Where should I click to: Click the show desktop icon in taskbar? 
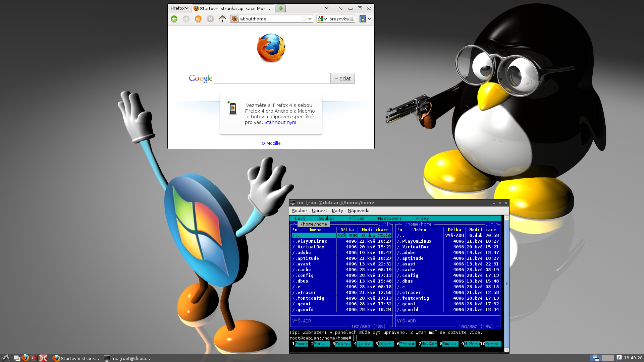point(17,358)
